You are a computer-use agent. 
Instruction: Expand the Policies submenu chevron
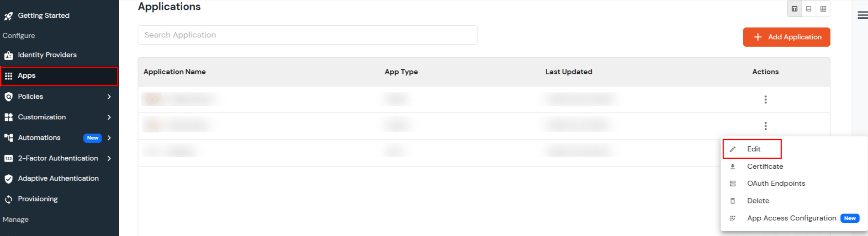tap(109, 97)
